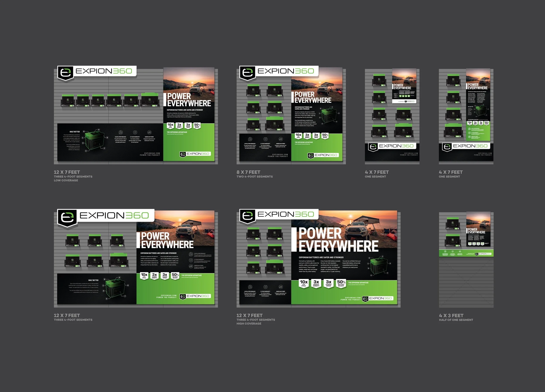This screenshot has height=392, width=545.
Task: Click the "4 X 3 FEET" heading
Action: pos(451,315)
